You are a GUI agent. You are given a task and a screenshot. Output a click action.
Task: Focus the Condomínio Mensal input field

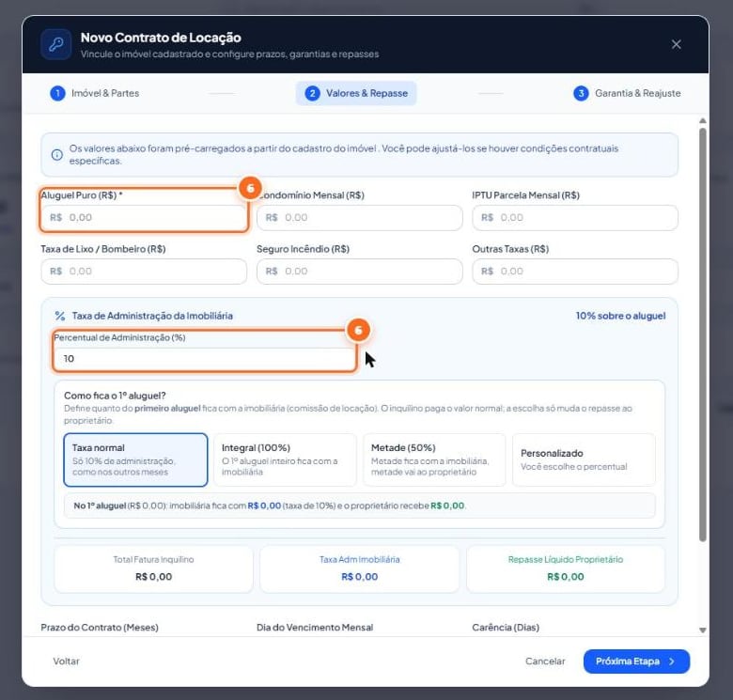point(360,217)
